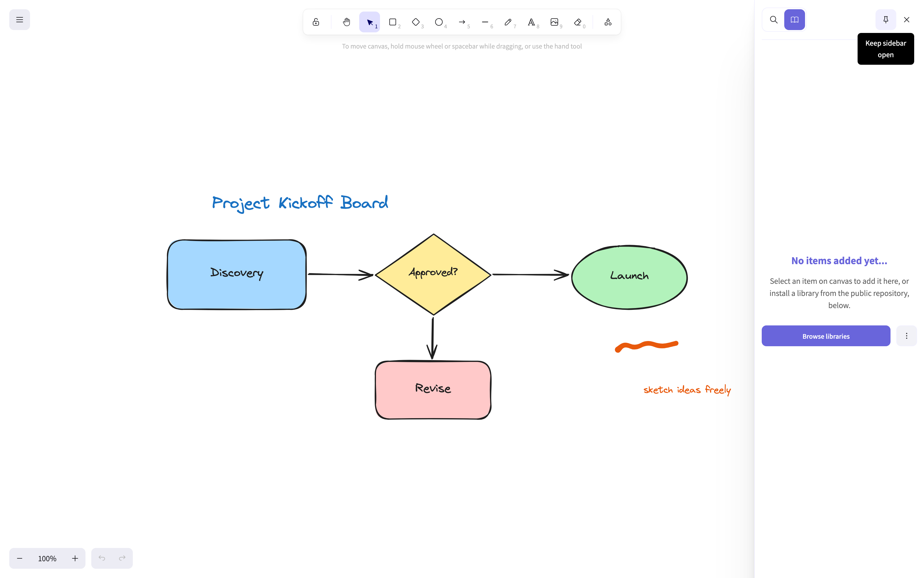924x578 pixels.
Task: Close the library sidebar
Action: coord(906,19)
